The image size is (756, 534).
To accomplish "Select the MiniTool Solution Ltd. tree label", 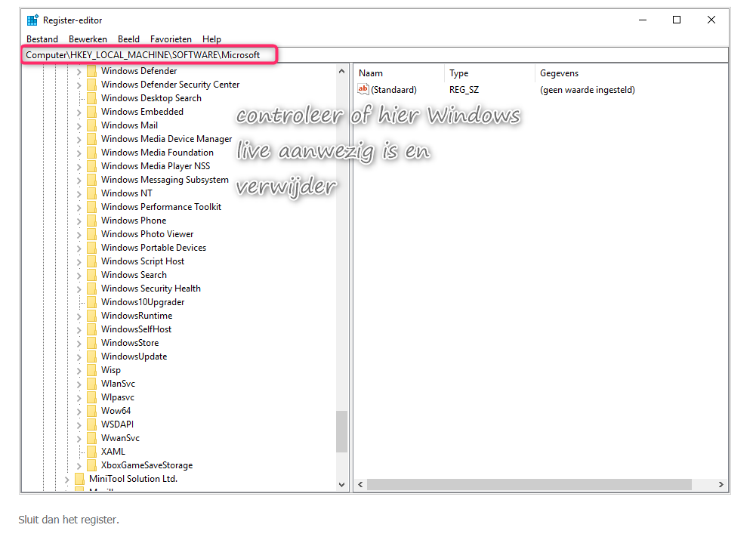I will 134,479.
